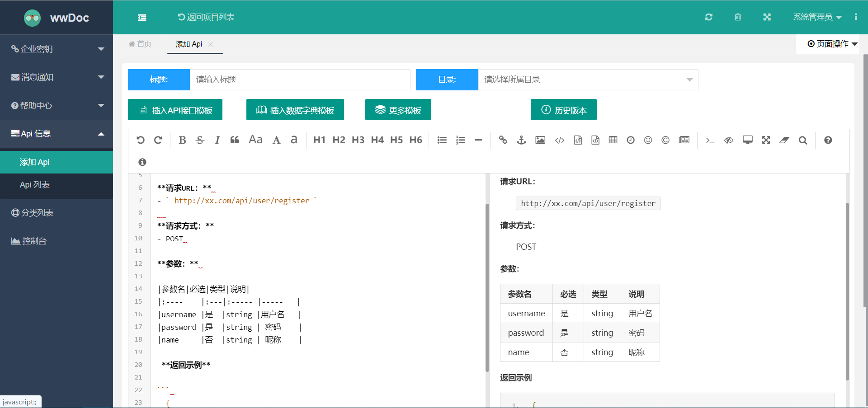Focus the 请输入标题 title input
The height and width of the screenshot is (408, 868).
[x=300, y=80]
